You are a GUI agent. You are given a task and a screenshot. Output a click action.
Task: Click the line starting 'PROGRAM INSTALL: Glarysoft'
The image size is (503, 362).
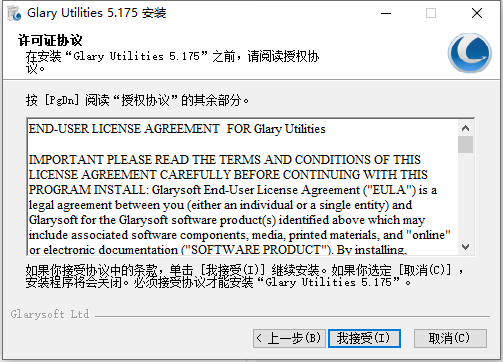(233, 190)
